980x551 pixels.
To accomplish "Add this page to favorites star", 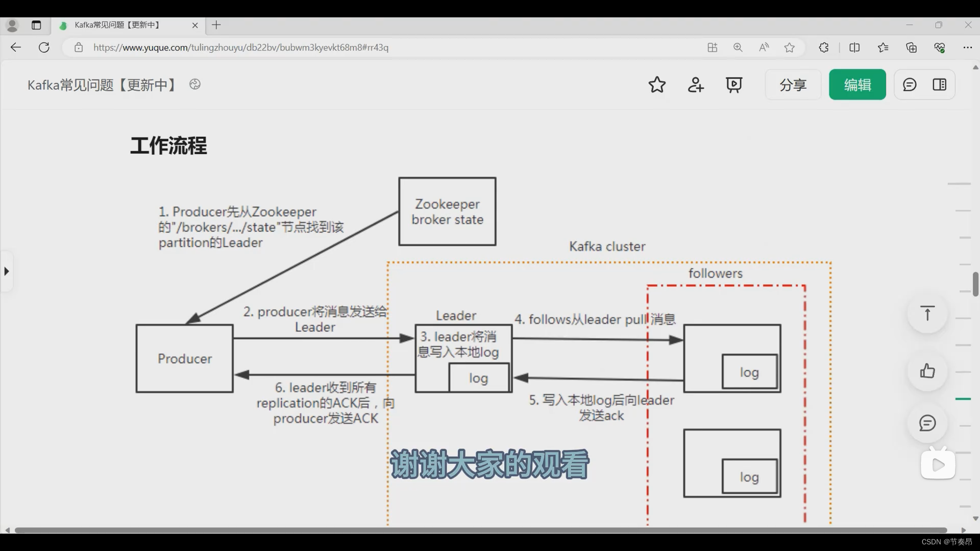I will click(x=790, y=47).
